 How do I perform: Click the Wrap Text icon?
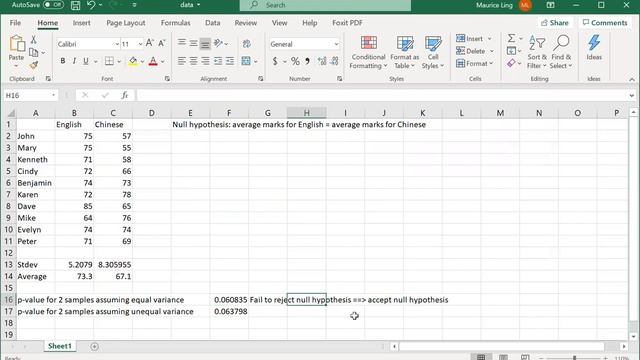(x=247, y=44)
